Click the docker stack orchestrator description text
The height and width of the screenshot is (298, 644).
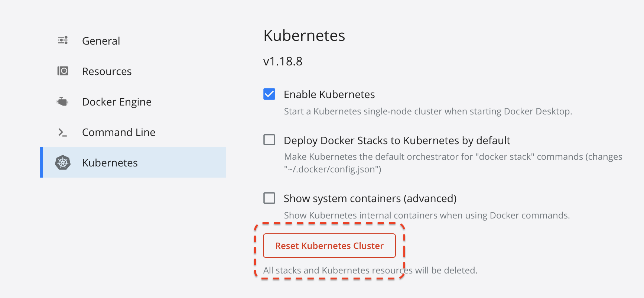(x=453, y=156)
